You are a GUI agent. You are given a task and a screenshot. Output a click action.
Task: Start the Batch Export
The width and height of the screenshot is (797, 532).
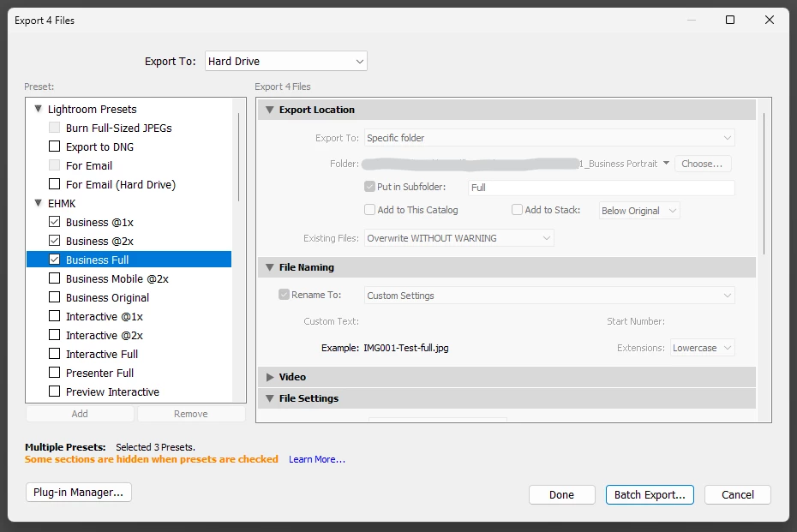[650, 495]
